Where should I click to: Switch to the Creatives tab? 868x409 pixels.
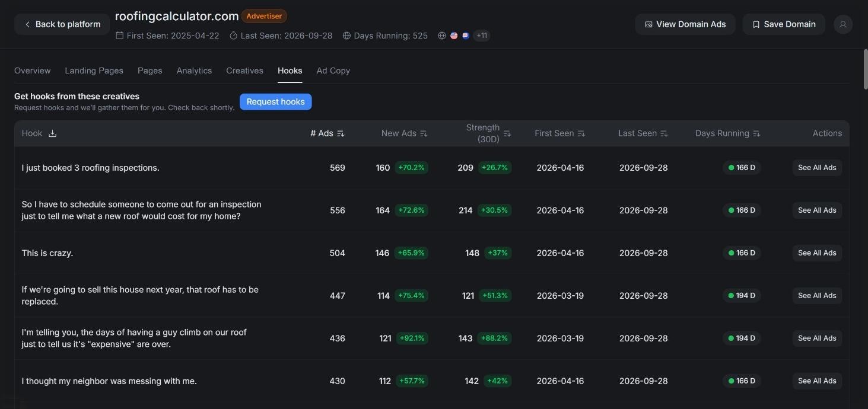coord(244,71)
